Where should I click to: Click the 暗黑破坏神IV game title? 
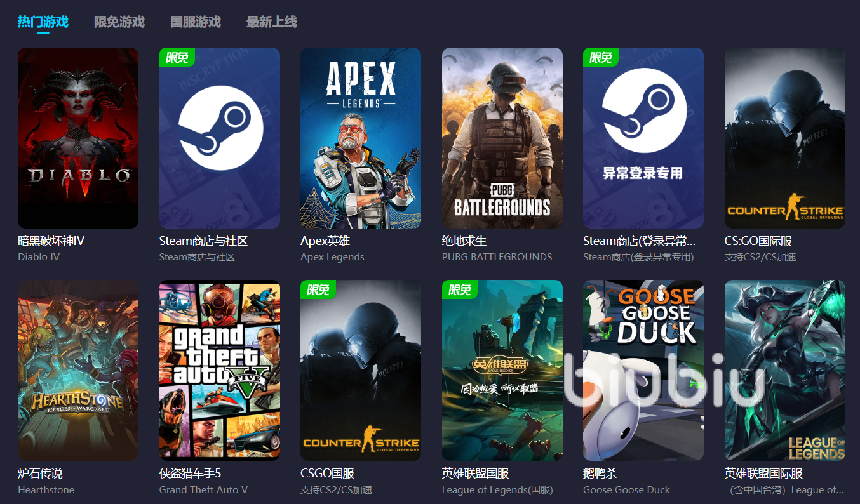(51, 241)
